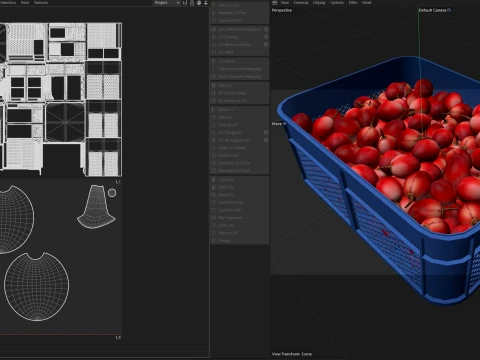Screen dimensions: 480x360
Task: Click the Add UV Pins tool
Action: (x=239, y=5)
